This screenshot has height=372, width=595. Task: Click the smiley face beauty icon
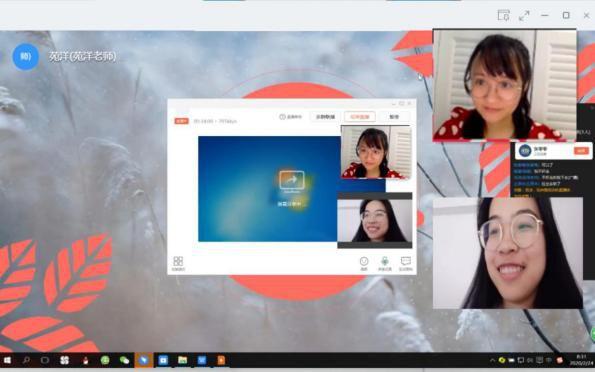[364, 263]
